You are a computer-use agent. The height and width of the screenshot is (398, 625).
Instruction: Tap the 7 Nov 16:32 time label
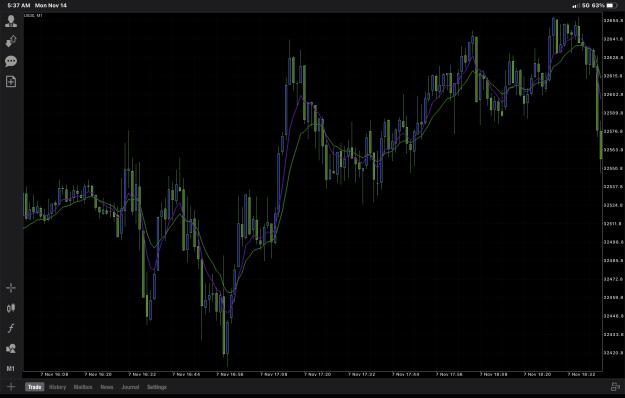[142, 374]
